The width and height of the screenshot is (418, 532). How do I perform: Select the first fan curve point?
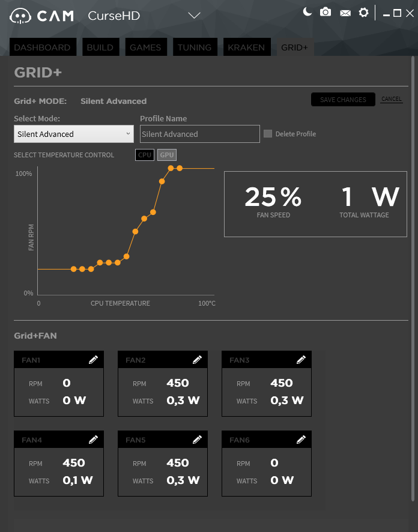pos(74,269)
